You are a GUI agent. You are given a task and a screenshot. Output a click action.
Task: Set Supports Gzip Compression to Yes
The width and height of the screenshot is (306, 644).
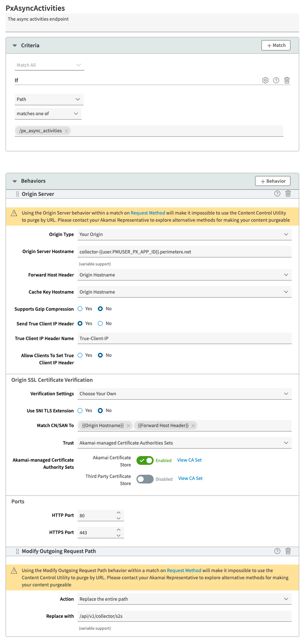point(80,309)
